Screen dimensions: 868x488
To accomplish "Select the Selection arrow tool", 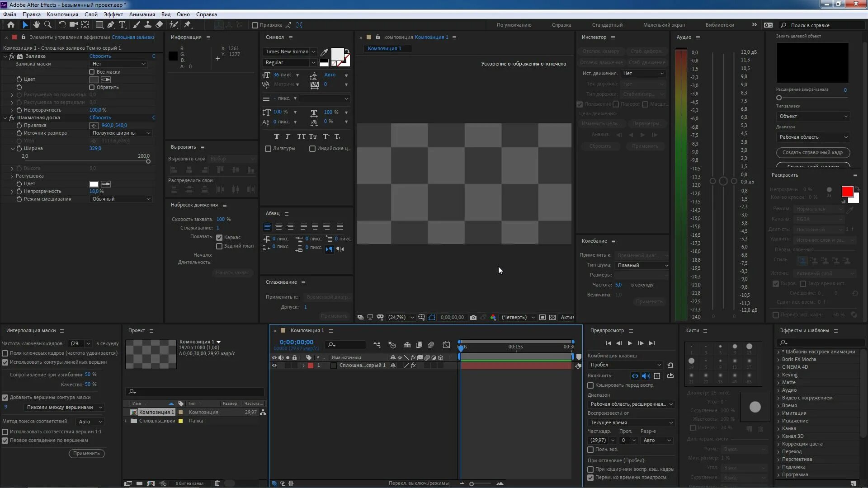I will click(x=25, y=25).
